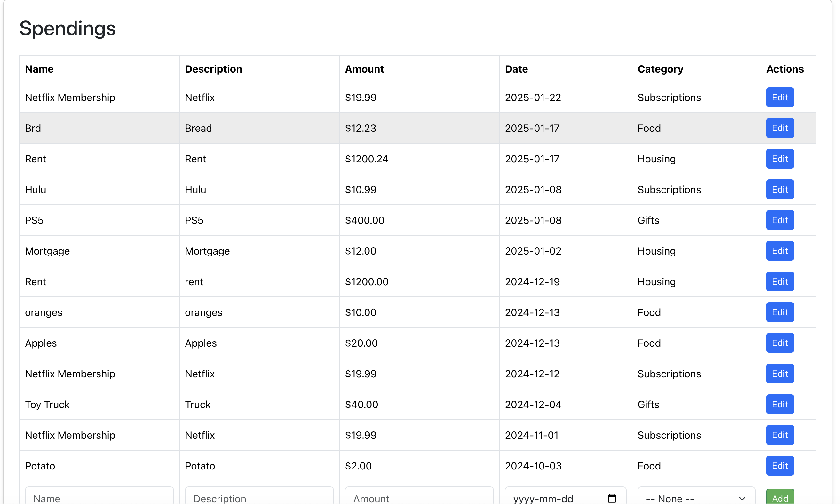Edit the Toy Truck entry
840x504 pixels.
[780, 404]
